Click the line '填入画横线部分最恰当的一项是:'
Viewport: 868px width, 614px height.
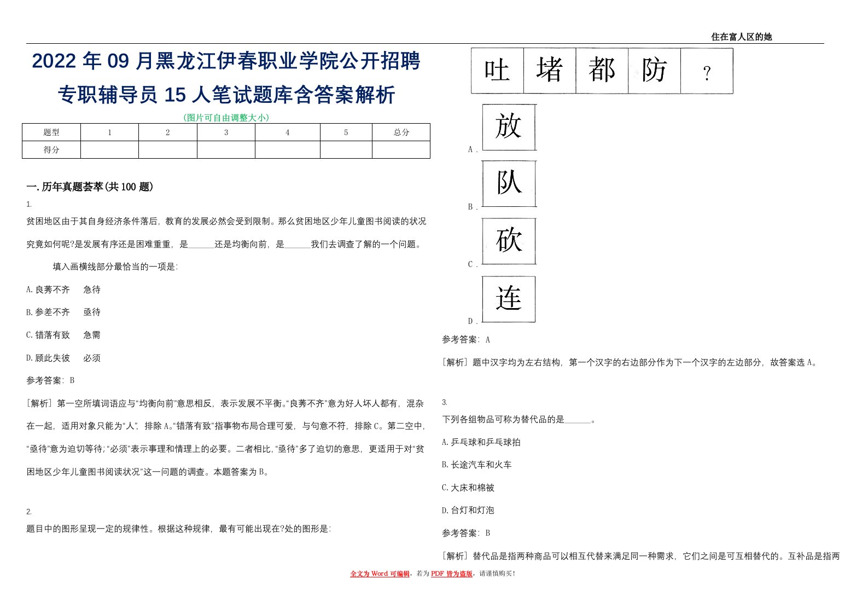pyautogui.click(x=115, y=267)
